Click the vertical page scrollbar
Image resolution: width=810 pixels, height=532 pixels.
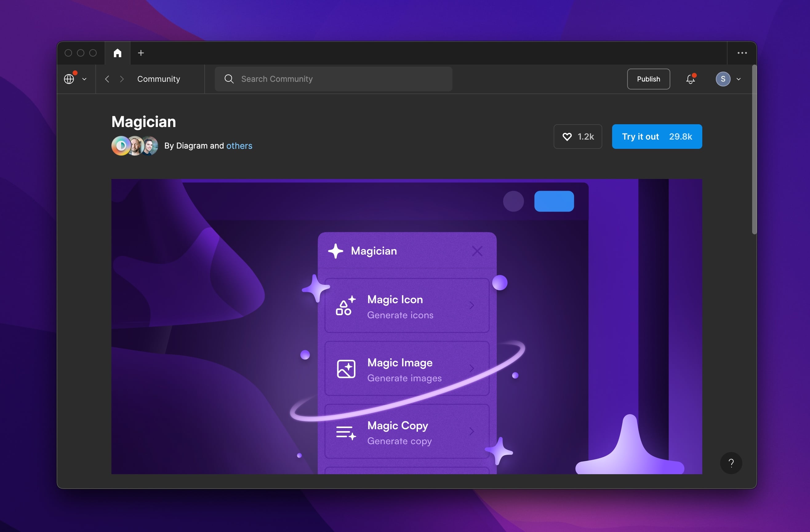click(754, 150)
